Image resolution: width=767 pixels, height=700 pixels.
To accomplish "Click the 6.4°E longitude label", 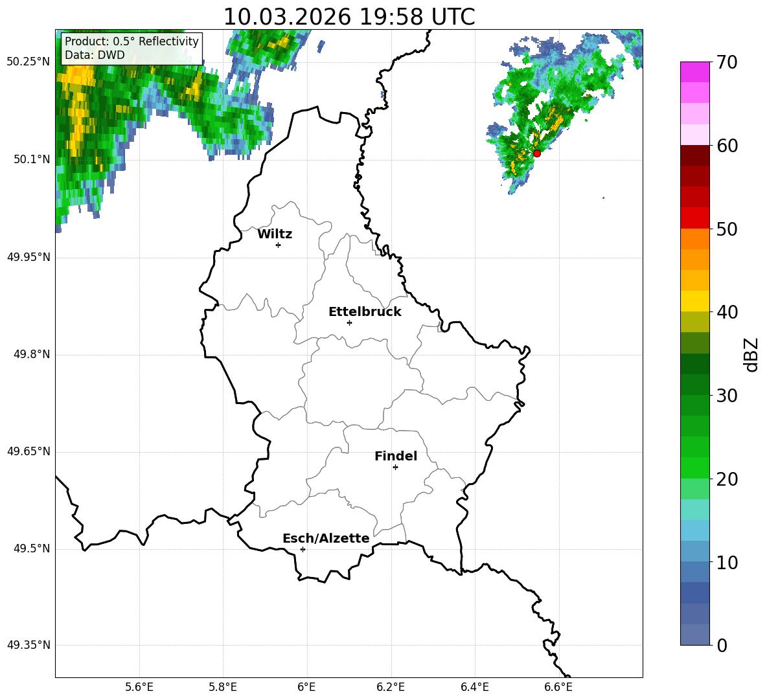I will click(474, 687).
